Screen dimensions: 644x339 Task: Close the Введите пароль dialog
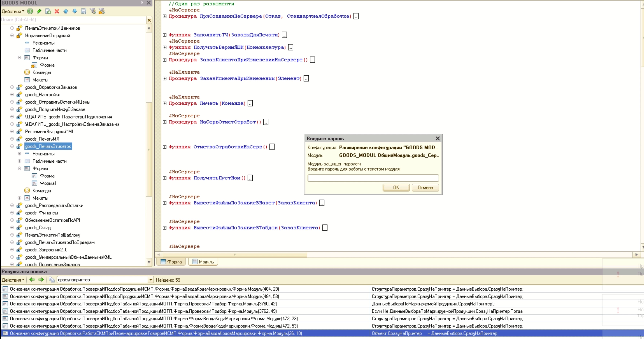pyautogui.click(x=437, y=138)
